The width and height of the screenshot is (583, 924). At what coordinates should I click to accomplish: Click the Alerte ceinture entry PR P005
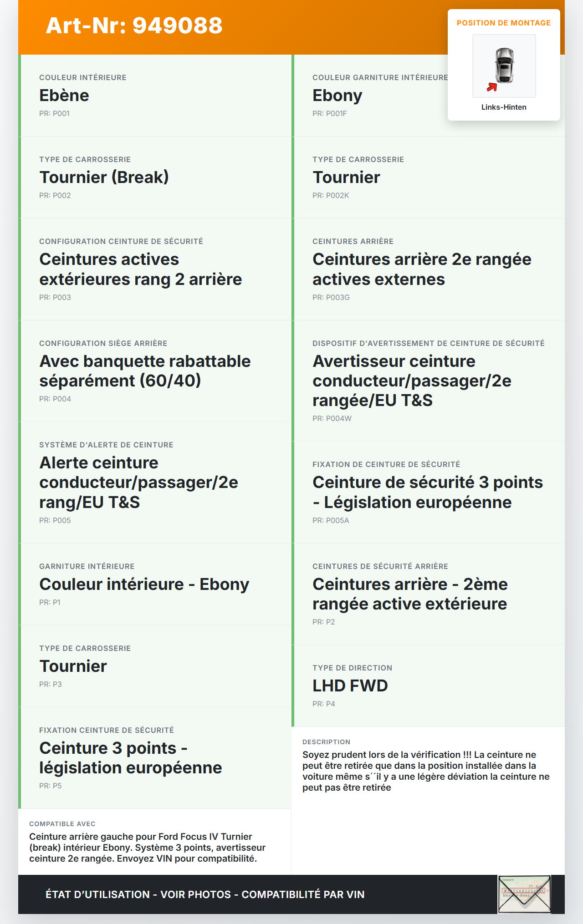click(138, 482)
